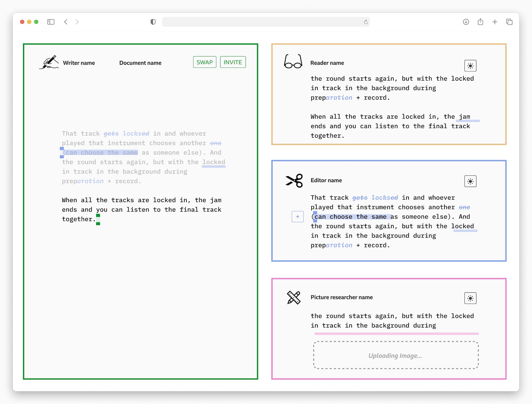Screen dimensions: 532x404
Task: Click the pencil-and-ruler picture researcher icon
Action: pos(294,297)
